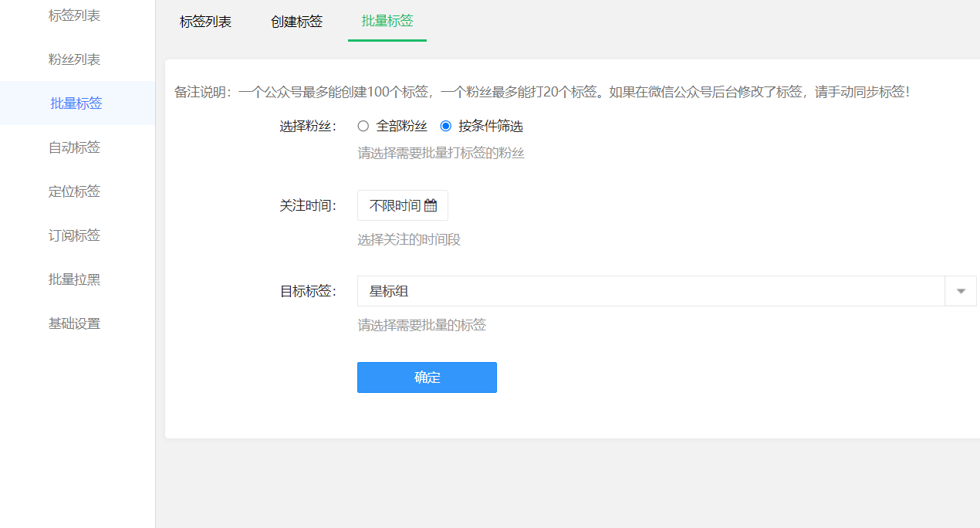The image size is (980, 528).
Task: Click the blue 确定 button
Action: coord(427,377)
